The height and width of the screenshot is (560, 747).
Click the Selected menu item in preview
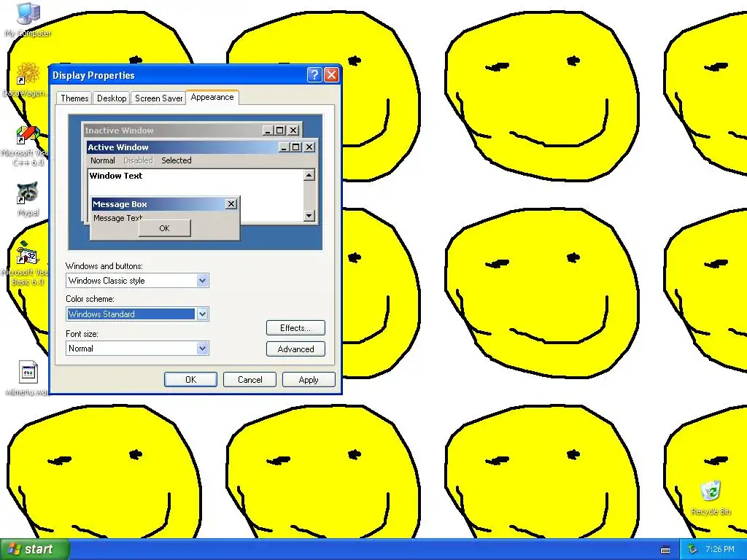tap(177, 160)
